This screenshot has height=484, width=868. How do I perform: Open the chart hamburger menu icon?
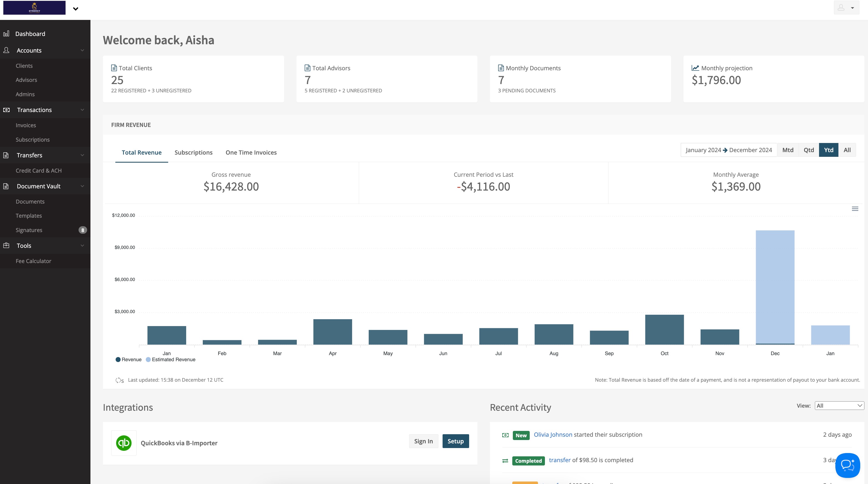pos(855,209)
